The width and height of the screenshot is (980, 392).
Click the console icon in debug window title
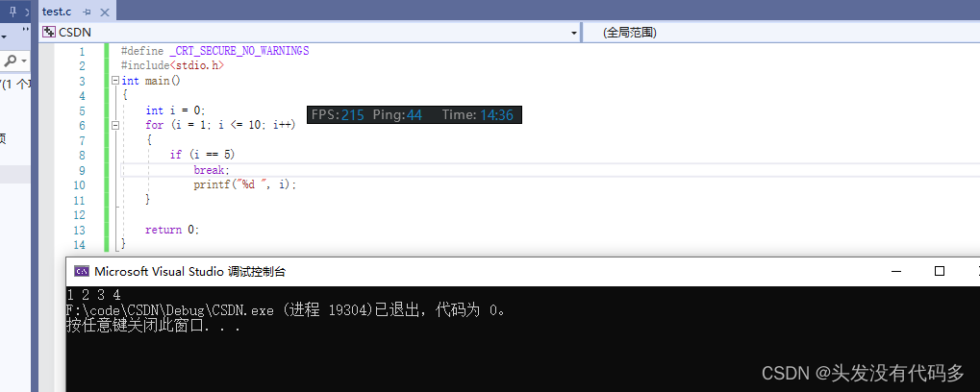82,271
